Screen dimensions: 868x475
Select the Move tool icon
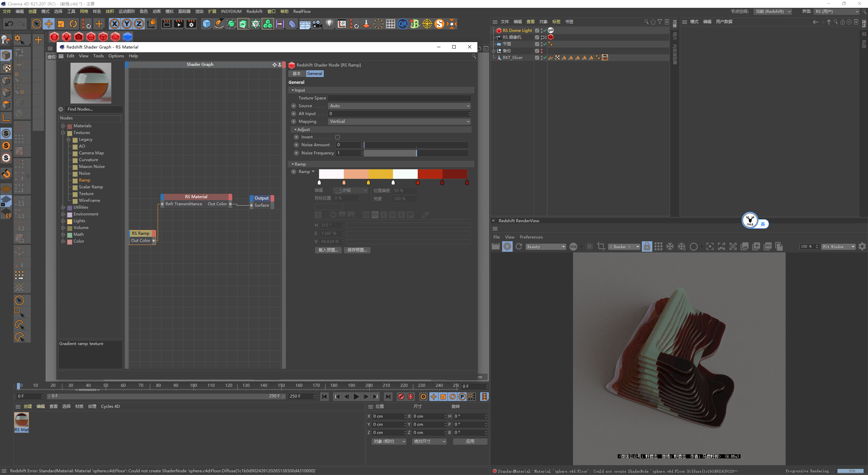tap(49, 24)
